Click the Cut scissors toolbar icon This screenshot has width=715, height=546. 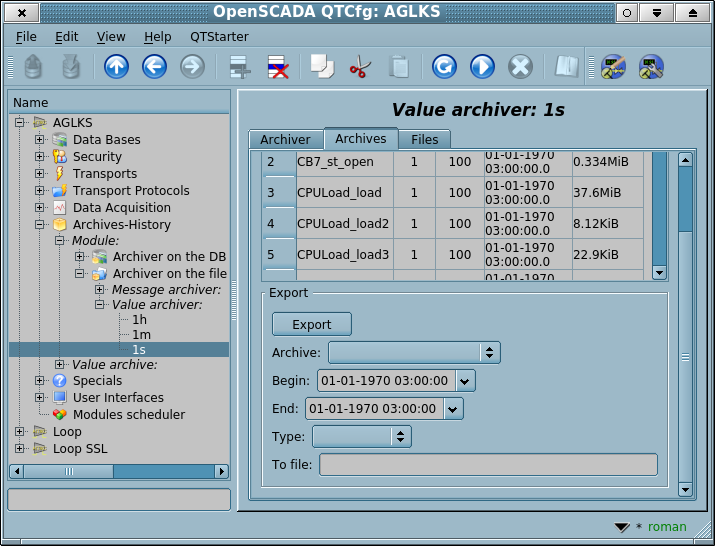coord(360,67)
